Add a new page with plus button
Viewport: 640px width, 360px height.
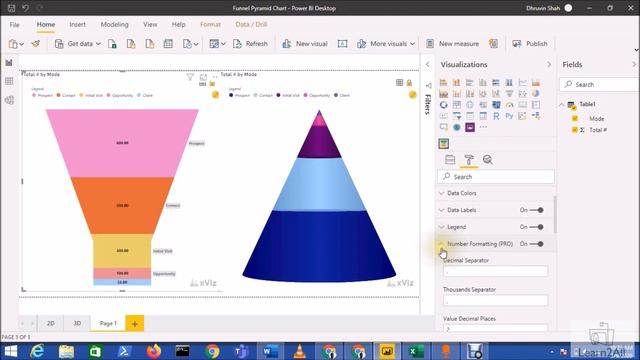pos(135,324)
